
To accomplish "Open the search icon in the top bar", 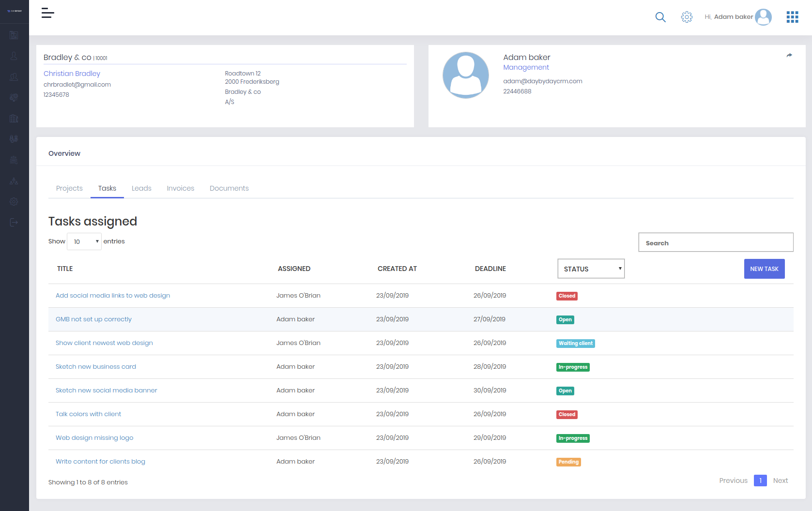I will [660, 17].
